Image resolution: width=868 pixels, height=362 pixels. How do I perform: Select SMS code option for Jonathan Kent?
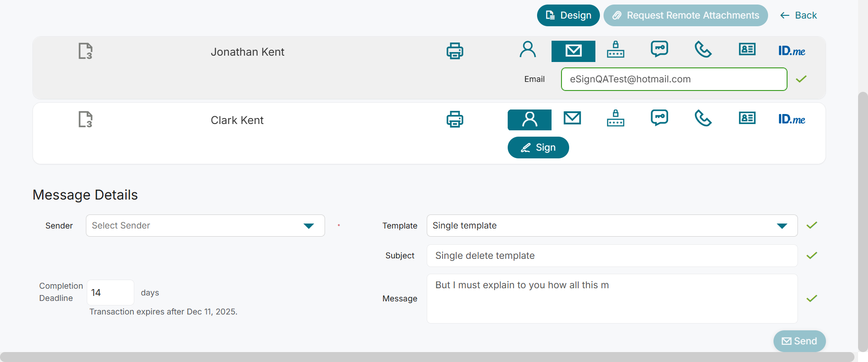(659, 49)
